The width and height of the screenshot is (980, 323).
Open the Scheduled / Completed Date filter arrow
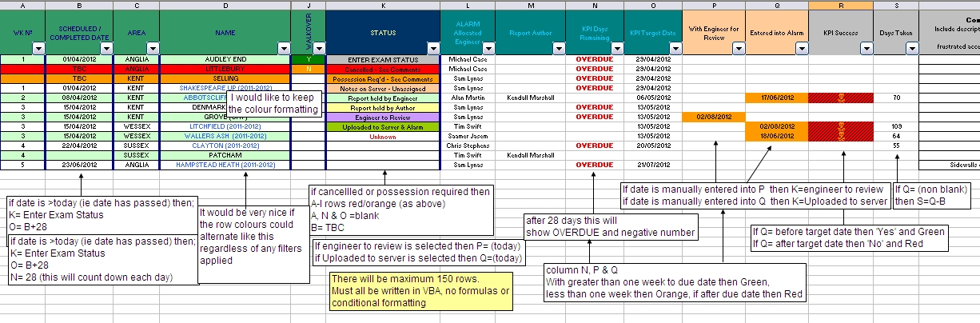point(107,49)
